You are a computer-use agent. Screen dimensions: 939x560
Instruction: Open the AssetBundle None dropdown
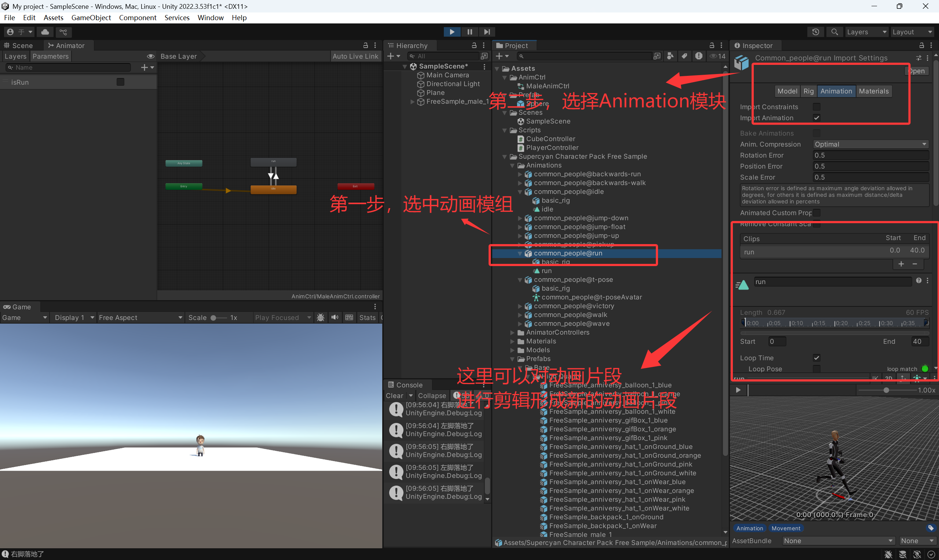pos(838,541)
